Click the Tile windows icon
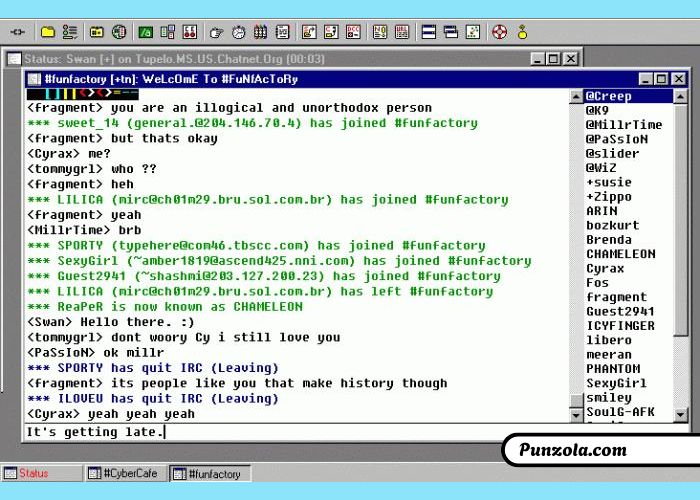 (428, 32)
